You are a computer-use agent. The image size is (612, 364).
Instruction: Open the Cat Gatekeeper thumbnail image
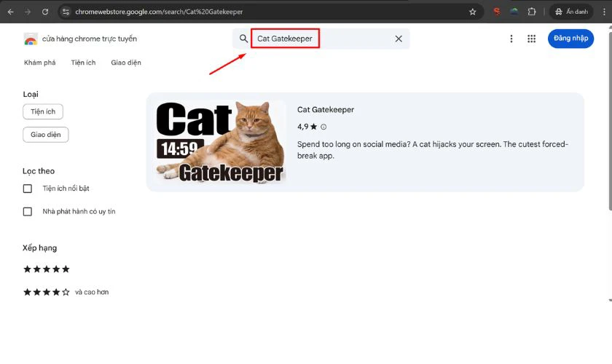click(220, 142)
